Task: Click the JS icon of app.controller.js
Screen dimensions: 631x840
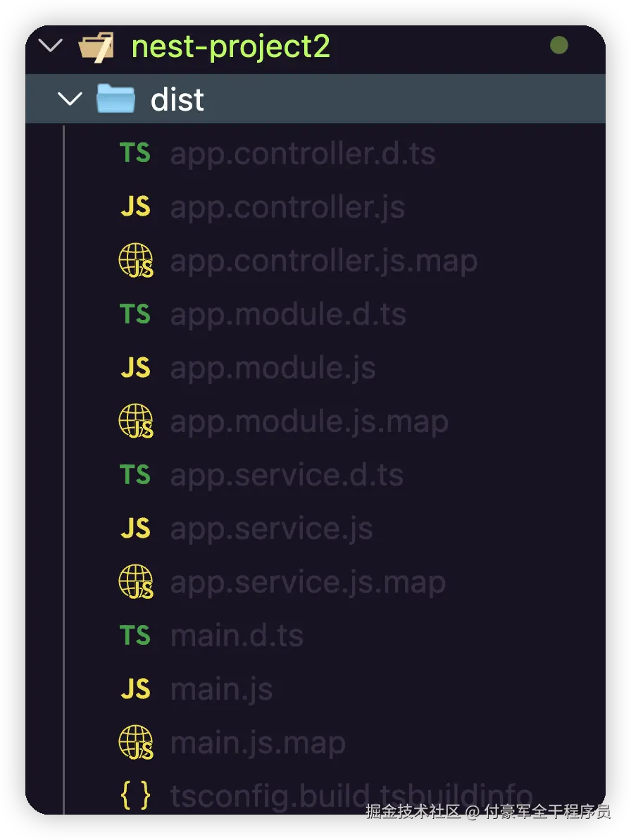Action: click(135, 206)
